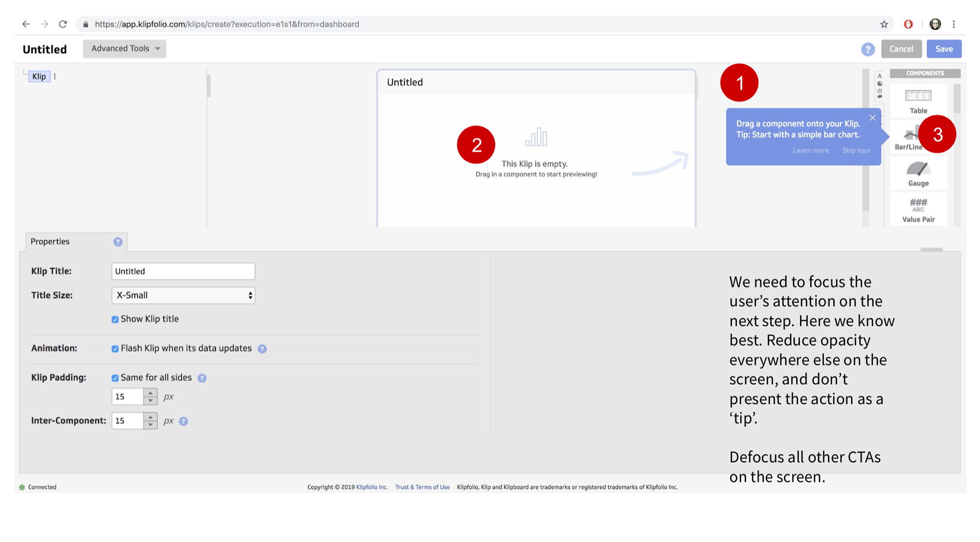Open Advanced Tools dropdown

[x=125, y=48]
